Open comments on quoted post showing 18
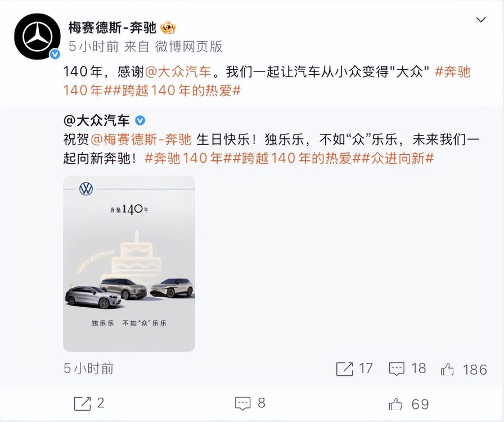504x422 pixels. pyautogui.click(x=397, y=369)
